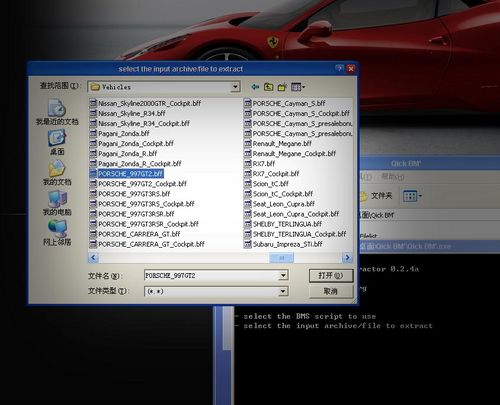The width and height of the screenshot is (500, 405).
Task: Create a new folder icon
Action: 282,87
